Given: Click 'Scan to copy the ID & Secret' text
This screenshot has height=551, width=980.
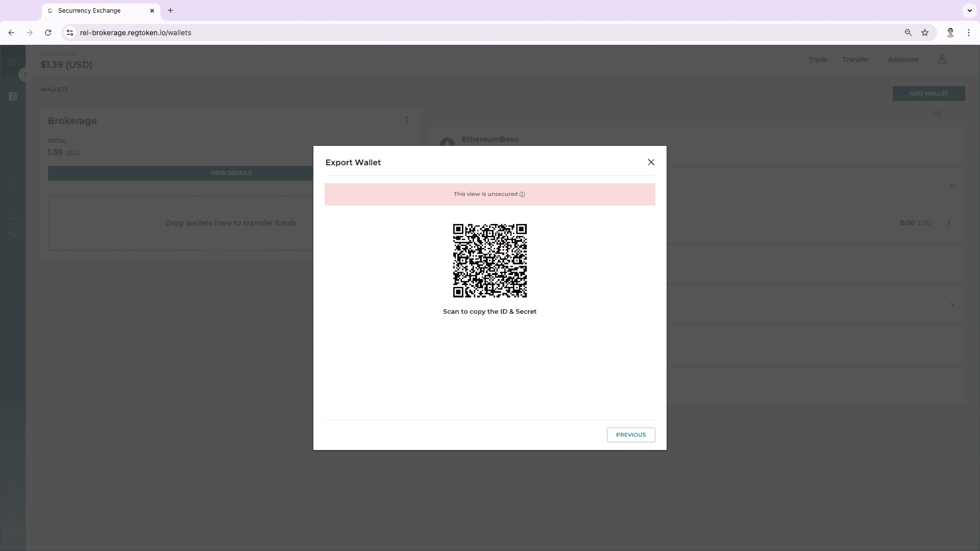Looking at the screenshot, I should pyautogui.click(x=490, y=311).
